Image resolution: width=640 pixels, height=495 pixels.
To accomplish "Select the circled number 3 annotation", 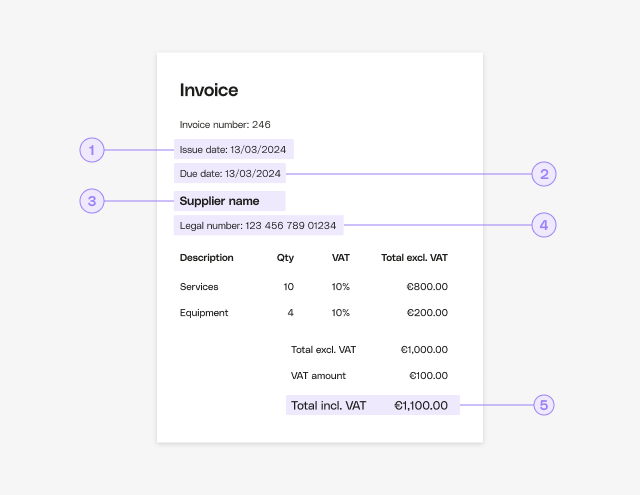I will point(92,201).
